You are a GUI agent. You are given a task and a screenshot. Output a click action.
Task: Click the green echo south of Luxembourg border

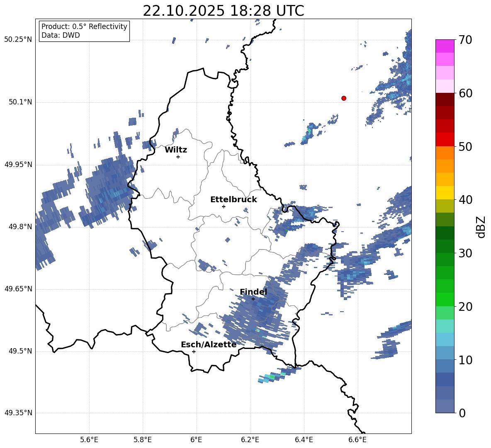coord(272,376)
